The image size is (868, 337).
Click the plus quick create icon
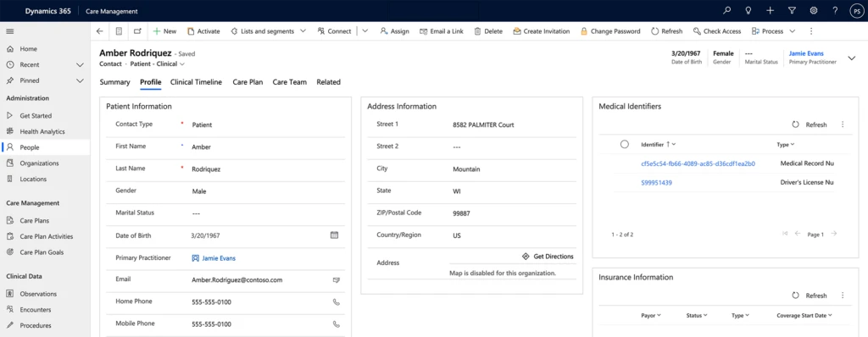pos(770,10)
